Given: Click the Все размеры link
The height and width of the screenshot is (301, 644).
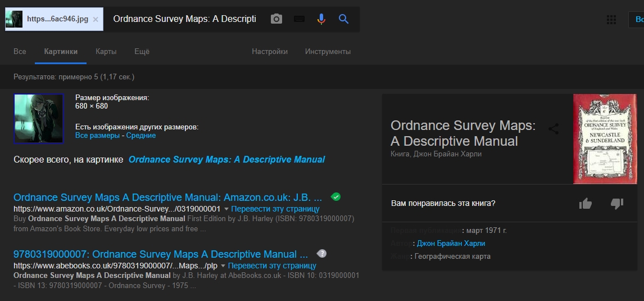Looking at the screenshot, I should tap(97, 136).
